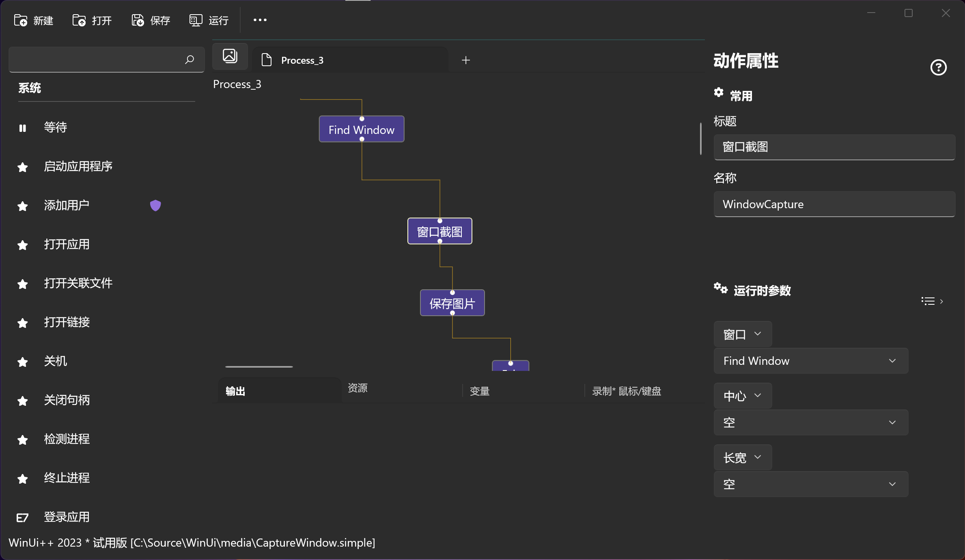Toggle the favorite star next to 启动应用程序
The height and width of the screenshot is (560, 965).
pos(22,167)
